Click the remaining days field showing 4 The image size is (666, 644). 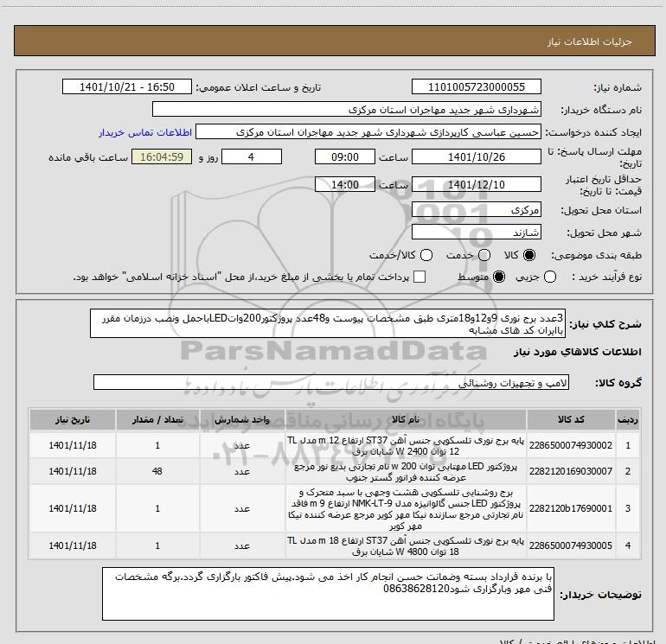252,156
